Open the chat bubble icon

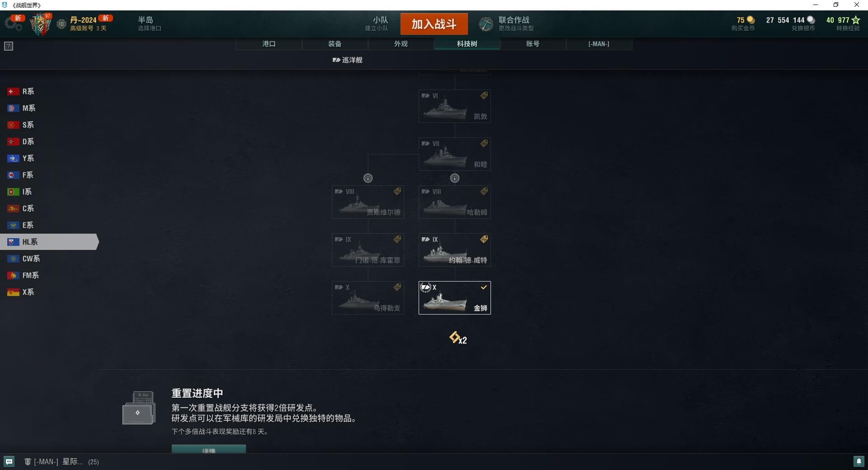click(9, 461)
